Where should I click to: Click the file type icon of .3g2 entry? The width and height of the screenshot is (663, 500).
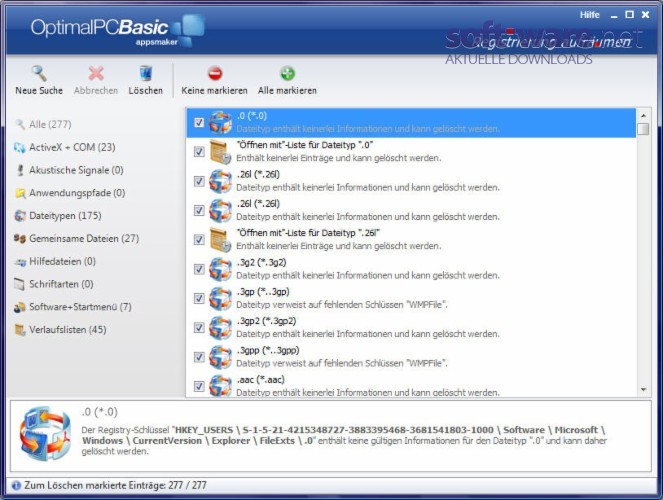click(220, 269)
